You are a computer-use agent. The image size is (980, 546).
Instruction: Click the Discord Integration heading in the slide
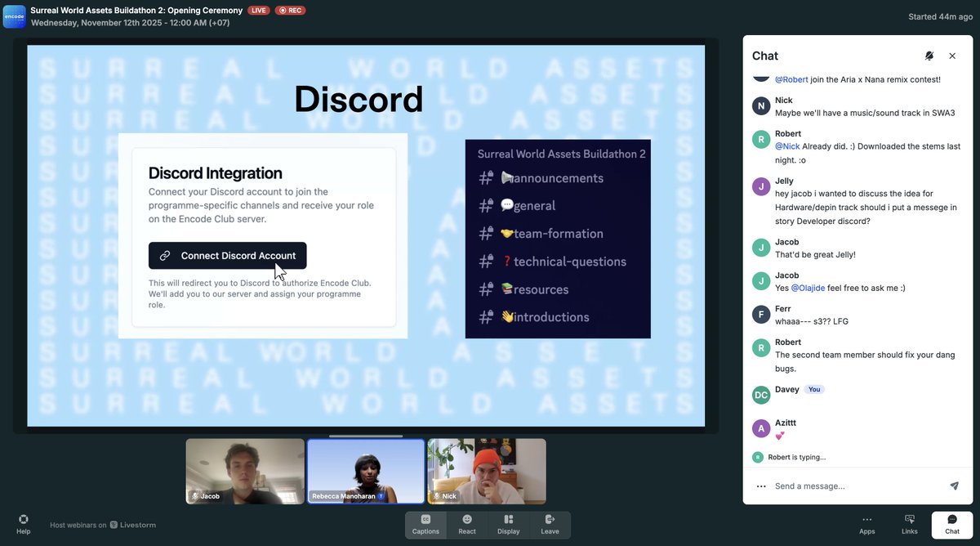pyautogui.click(x=216, y=173)
